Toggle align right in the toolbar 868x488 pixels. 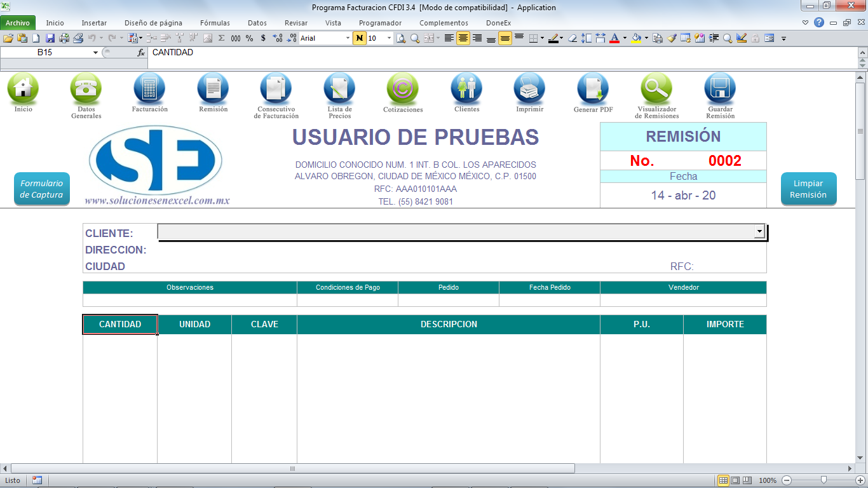click(x=477, y=38)
